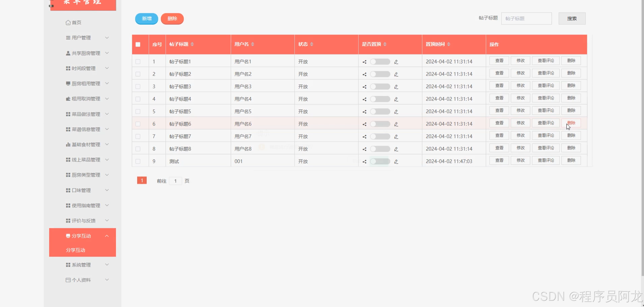Image resolution: width=644 pixels, height=307 pixels.
Task: Open the 分享互动 submenu item
Action: (75, 250)
